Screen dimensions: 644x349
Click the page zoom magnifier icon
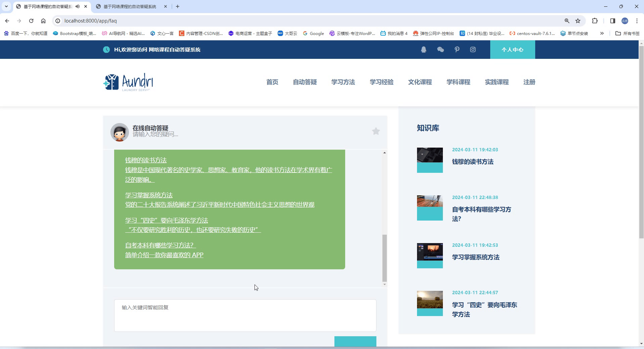point(567,21)
